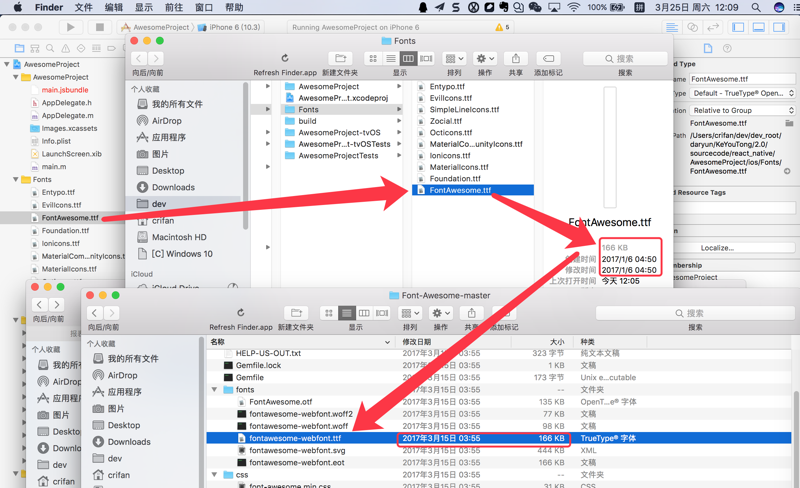Click the Name field containing FontAwesome.ttf

click(742, 79)
